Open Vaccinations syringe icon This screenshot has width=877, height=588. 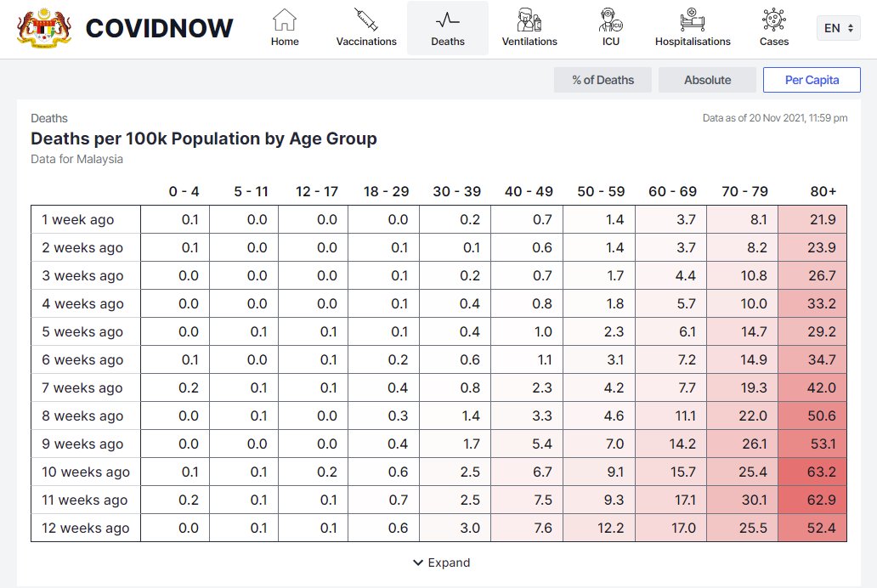pos(366,20)
